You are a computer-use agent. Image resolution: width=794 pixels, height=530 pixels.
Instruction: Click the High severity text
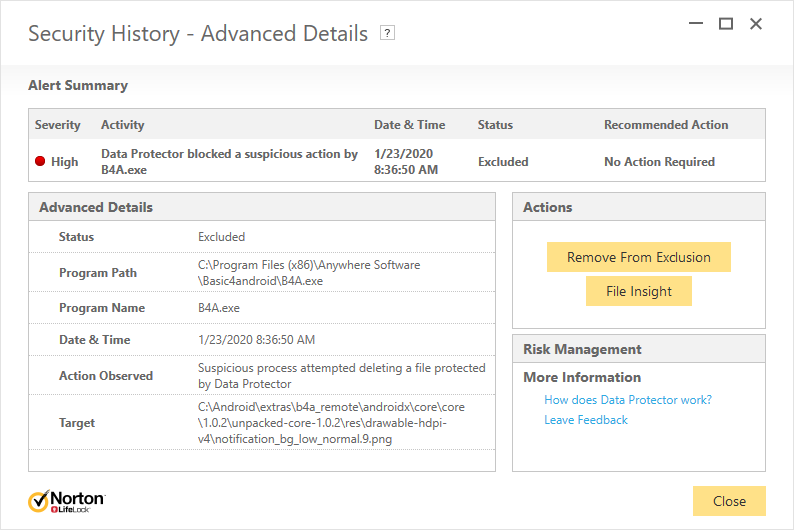(x=64, y=162)
